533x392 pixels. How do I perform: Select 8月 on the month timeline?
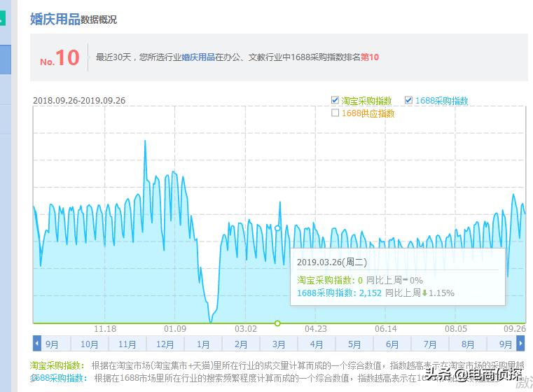click(468, 344)
